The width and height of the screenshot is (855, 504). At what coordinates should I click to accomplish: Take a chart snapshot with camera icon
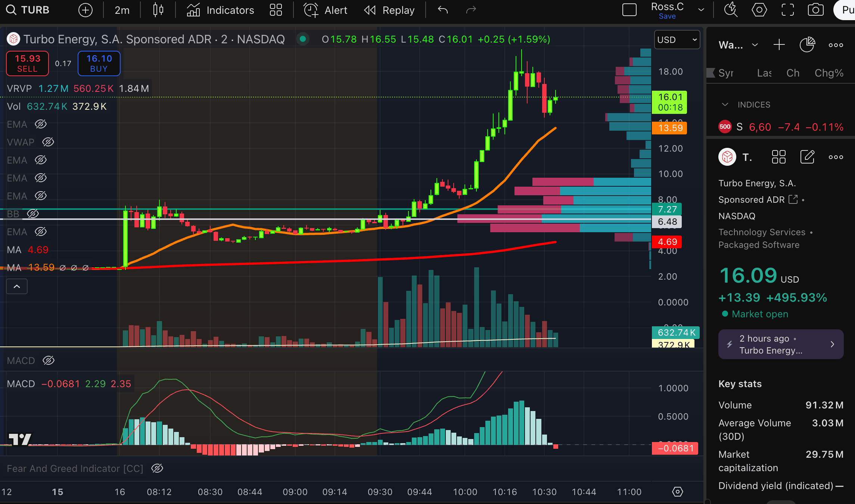tap(815, 10)
